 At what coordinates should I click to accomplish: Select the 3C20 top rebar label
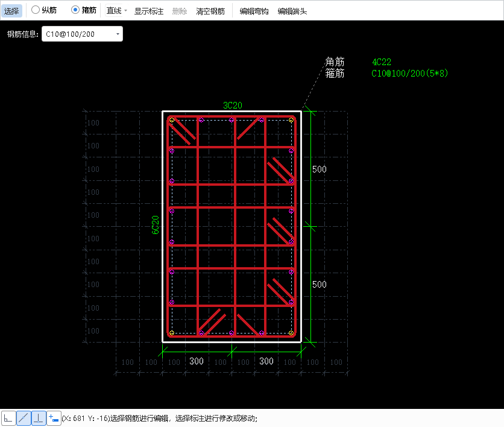pyautogui.click(x=232, y=105)
